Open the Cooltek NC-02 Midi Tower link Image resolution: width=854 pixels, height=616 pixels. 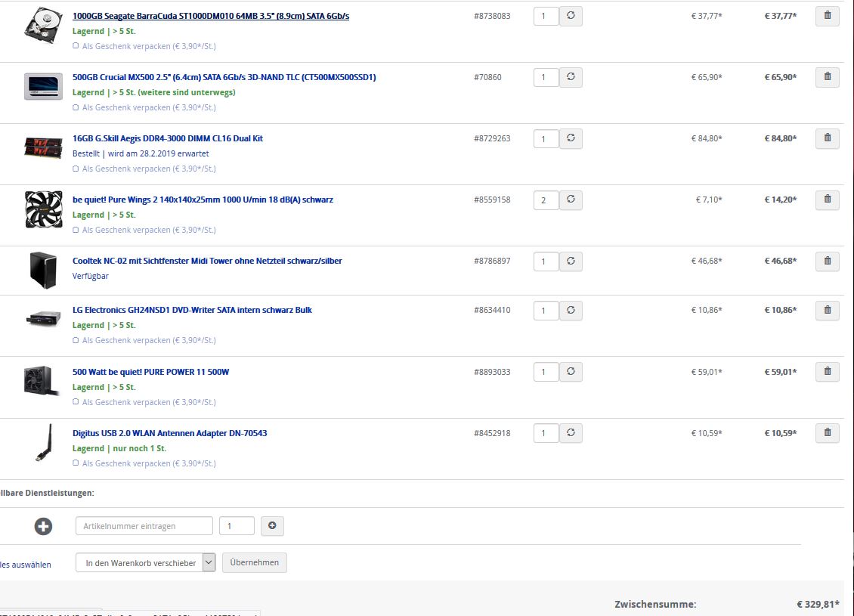[207, 261]
